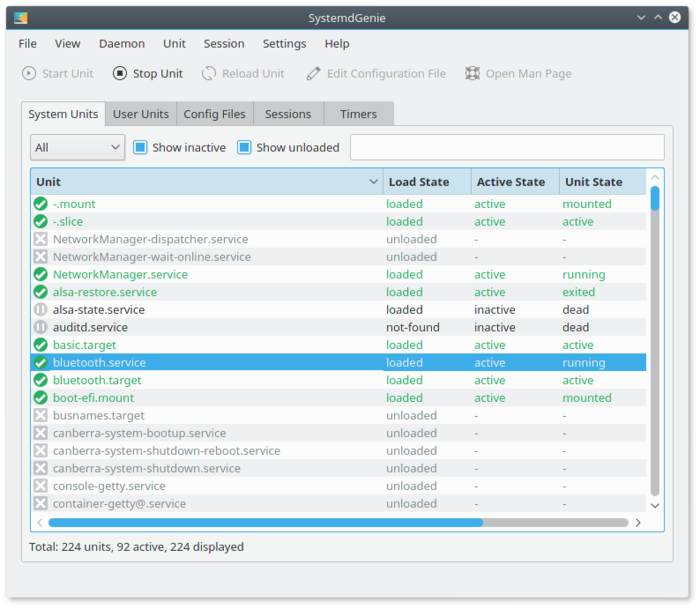Open the Daemon menu

(121, 43)
